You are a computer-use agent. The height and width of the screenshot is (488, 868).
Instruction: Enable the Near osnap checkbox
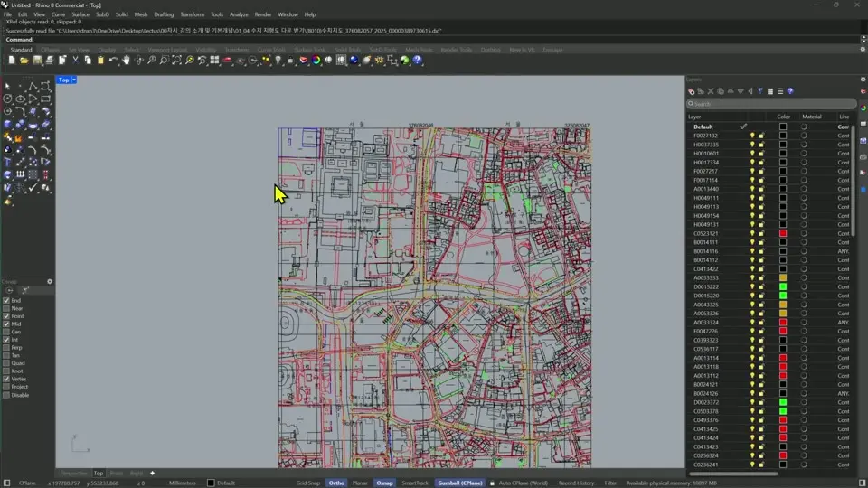(6, 308)
